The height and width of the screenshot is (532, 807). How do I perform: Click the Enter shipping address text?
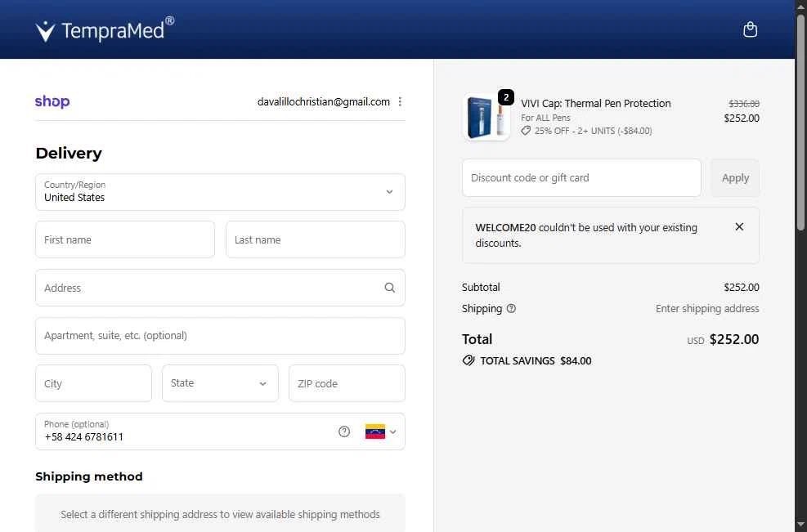pos(707,309)
